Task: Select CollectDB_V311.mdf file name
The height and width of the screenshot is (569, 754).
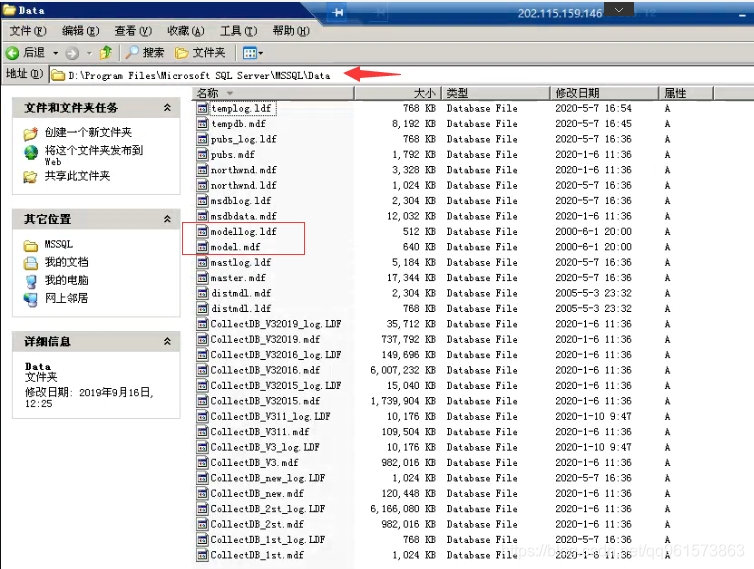Action: pos(260,432)
